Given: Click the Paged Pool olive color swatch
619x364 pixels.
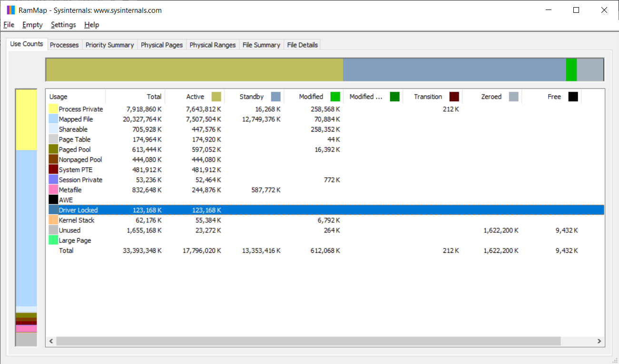Looking at the screenshot, I should 53,149.
